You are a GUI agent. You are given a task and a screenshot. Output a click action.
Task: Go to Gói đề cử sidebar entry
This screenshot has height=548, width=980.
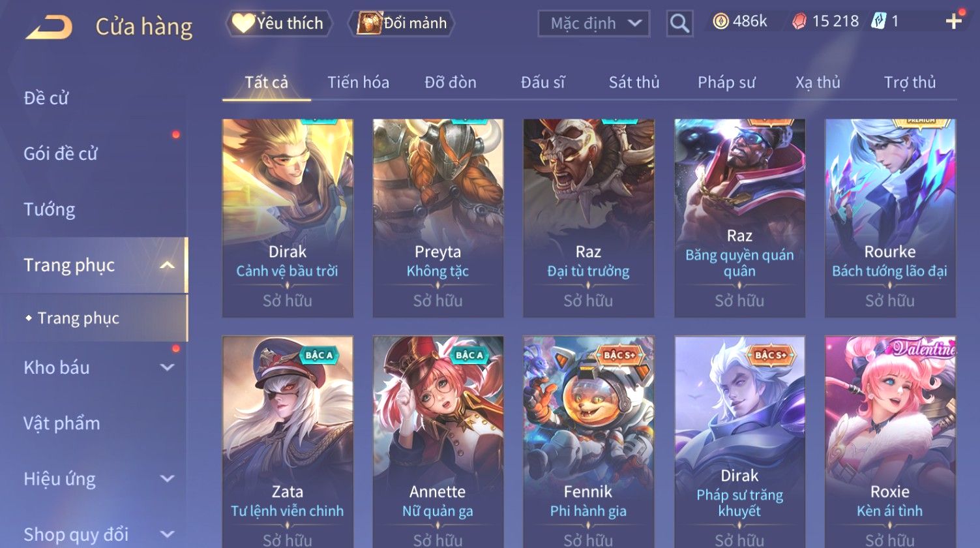click(61, 154)
